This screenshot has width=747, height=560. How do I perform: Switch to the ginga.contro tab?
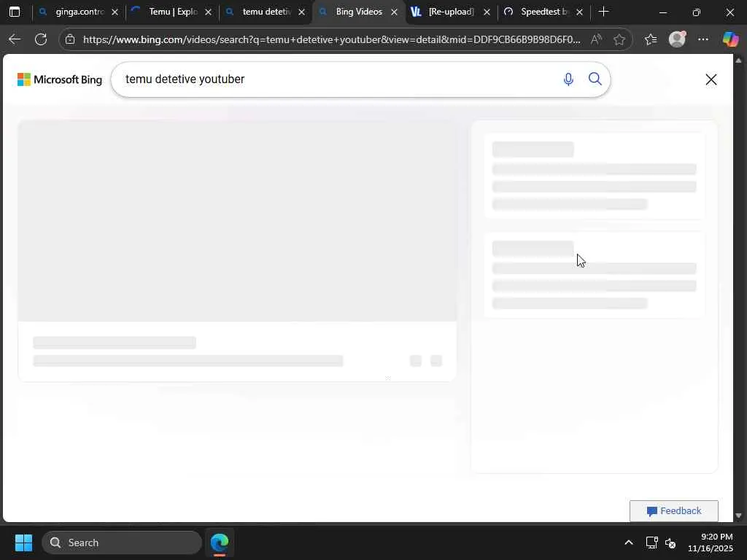pos(79,12)
